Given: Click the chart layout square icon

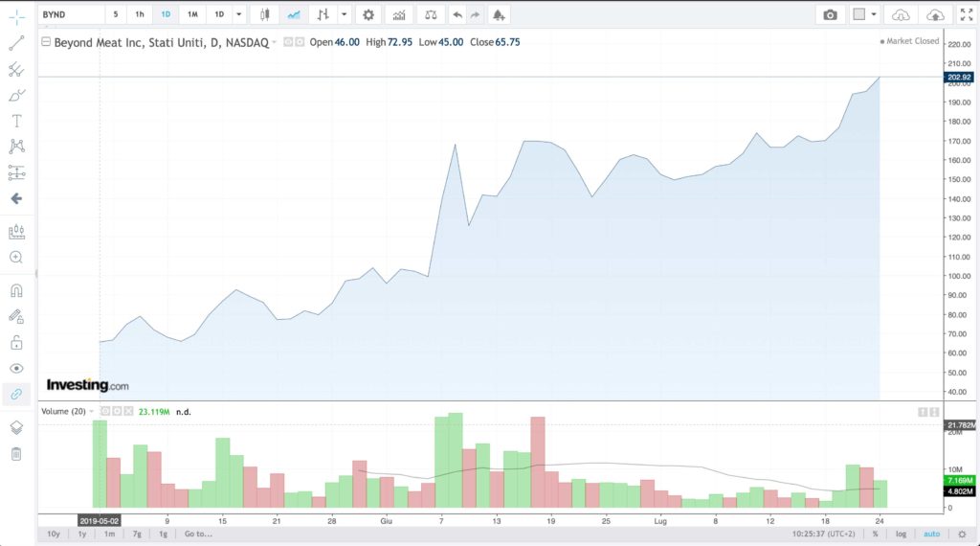Looking at the screenshot, I should [859, 14].
